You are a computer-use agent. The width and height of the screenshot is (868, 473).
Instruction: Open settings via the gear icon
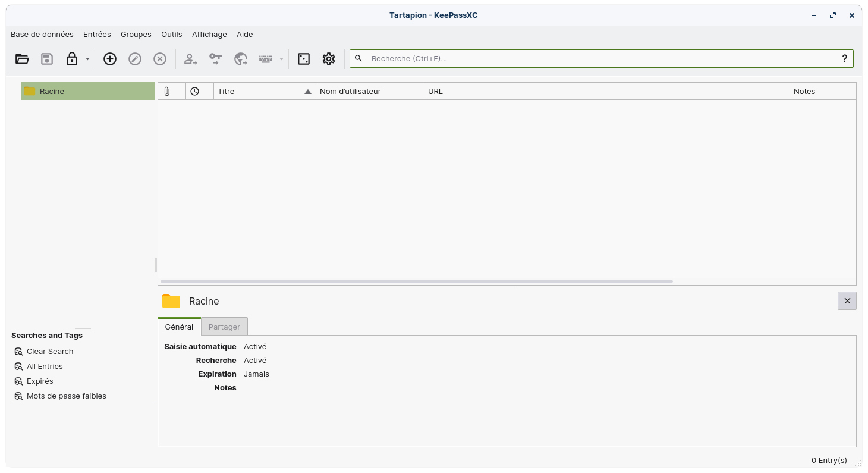[x=329, y=59]
